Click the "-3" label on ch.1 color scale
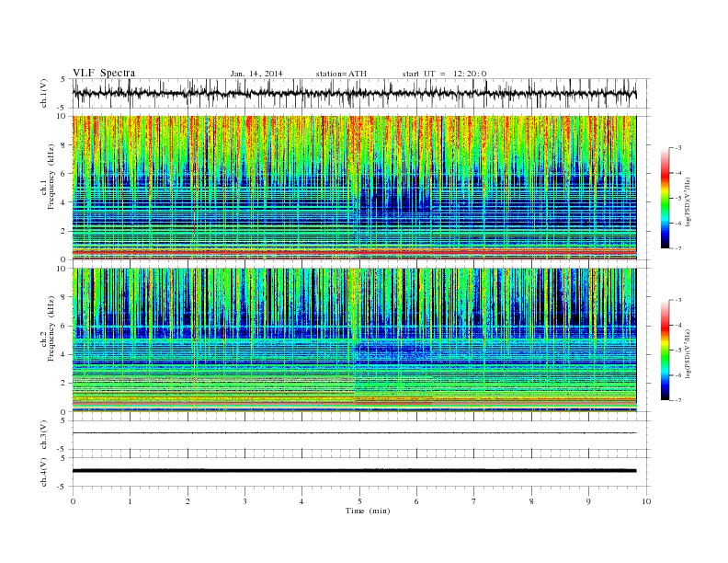The width and height of the screenshot is (728, 563). point(677,148)
